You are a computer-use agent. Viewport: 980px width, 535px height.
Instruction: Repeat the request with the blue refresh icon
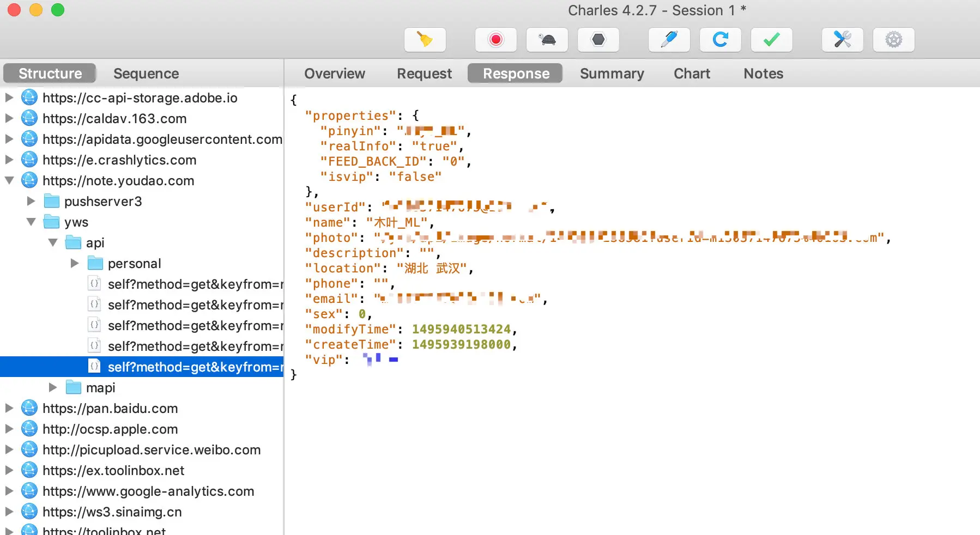pos(721,40)
